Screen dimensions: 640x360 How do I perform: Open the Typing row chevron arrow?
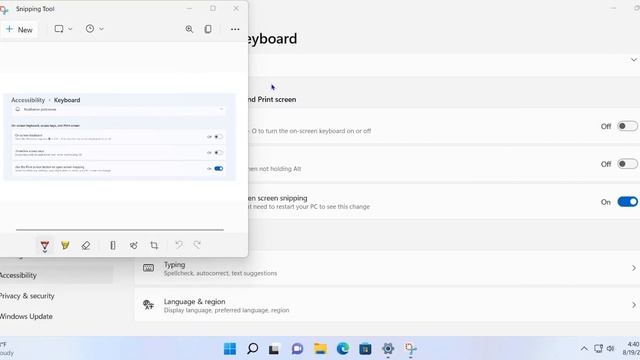pos(634,268)
